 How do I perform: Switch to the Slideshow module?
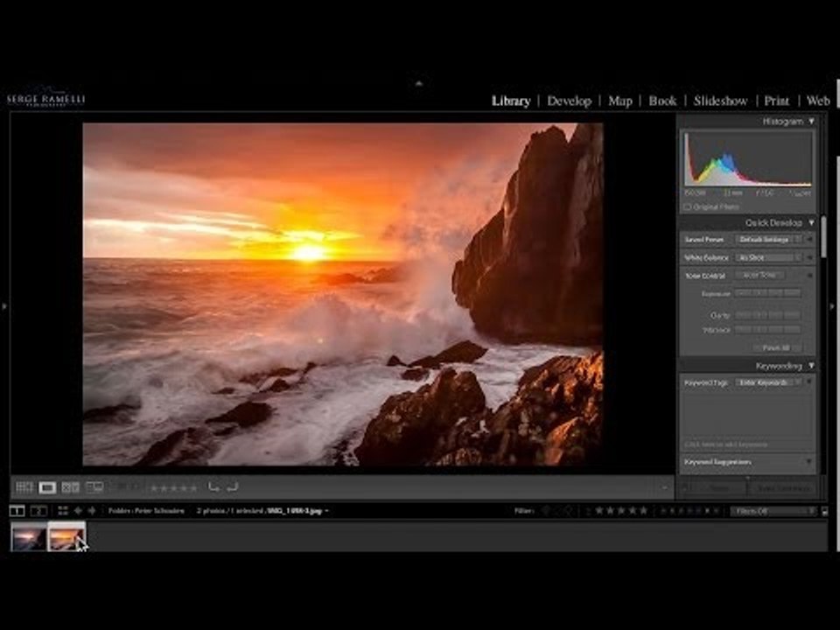720,101
